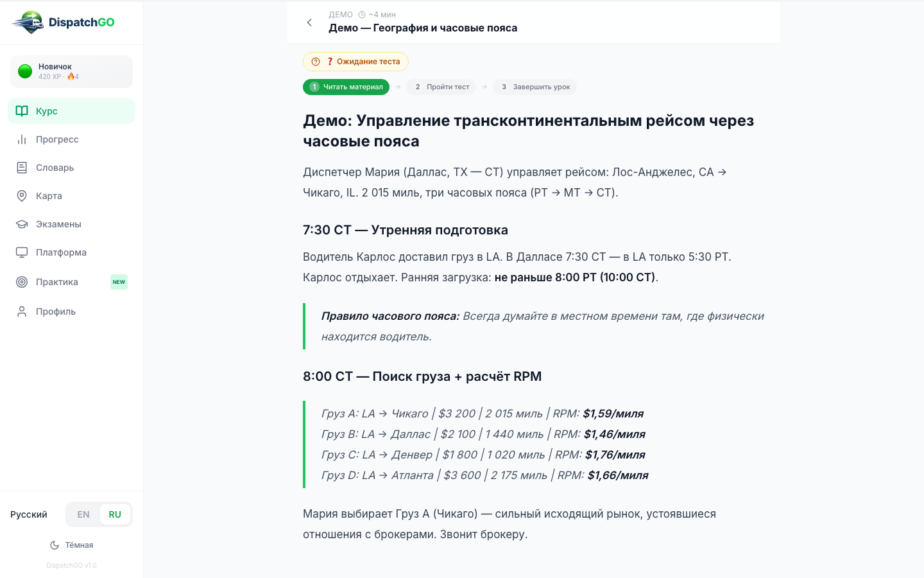Click the header title Демо — География и часовые пояса
The height and width of the screenshot is (578, 924).
423,28
